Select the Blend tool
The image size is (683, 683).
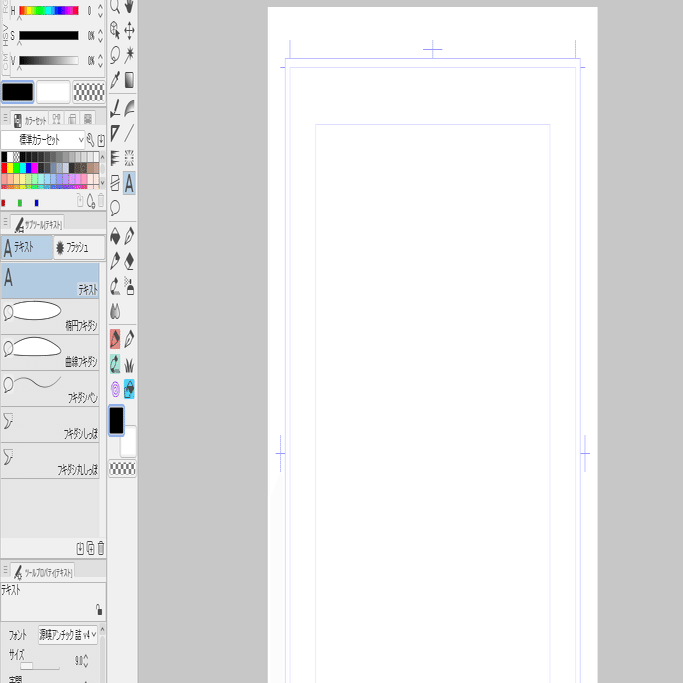pyautogui.click(x=115, y=311)
